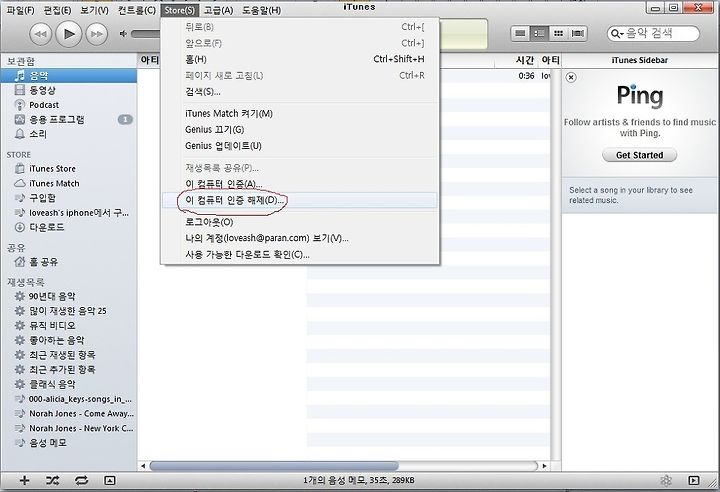Open 많이 재생한 음악 25 playlist

68,311
